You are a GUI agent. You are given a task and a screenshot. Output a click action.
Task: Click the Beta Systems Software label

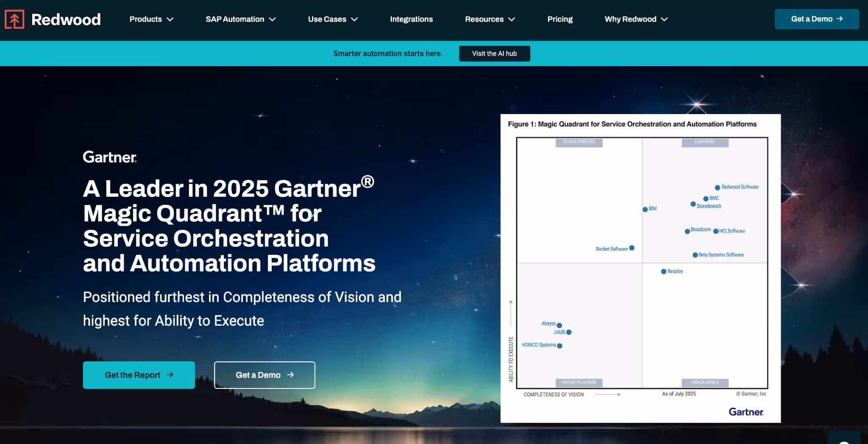pyautogui.click(x=721, y=255)
